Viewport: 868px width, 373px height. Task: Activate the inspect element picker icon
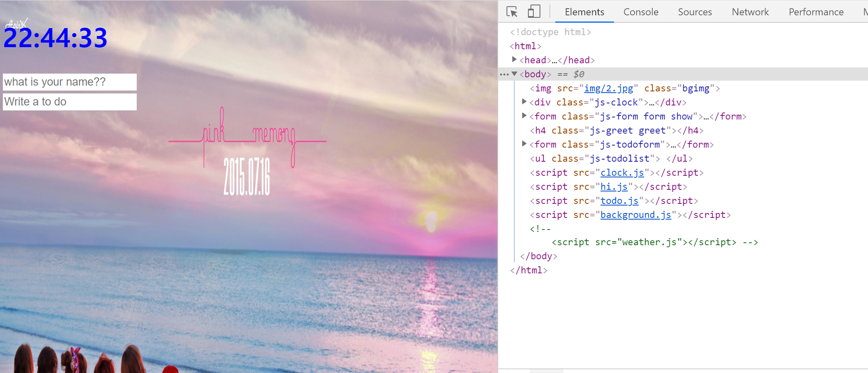tap(512, 12)
